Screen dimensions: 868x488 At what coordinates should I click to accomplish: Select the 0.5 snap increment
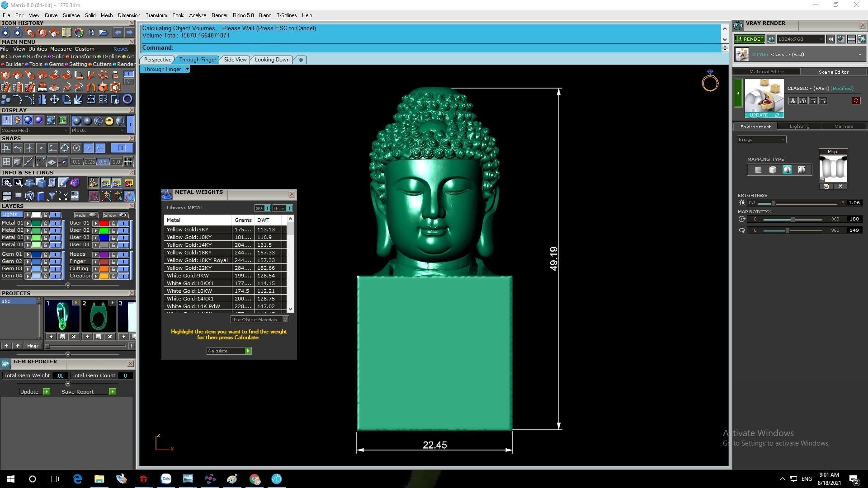pos(103,162)
